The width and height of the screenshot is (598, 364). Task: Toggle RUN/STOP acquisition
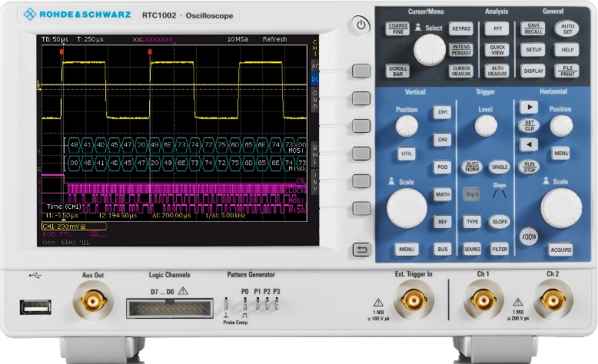(528, 165)
